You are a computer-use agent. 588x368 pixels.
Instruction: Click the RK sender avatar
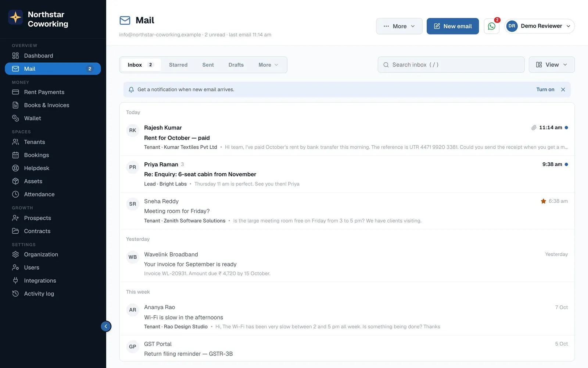[x=133, y=130]
